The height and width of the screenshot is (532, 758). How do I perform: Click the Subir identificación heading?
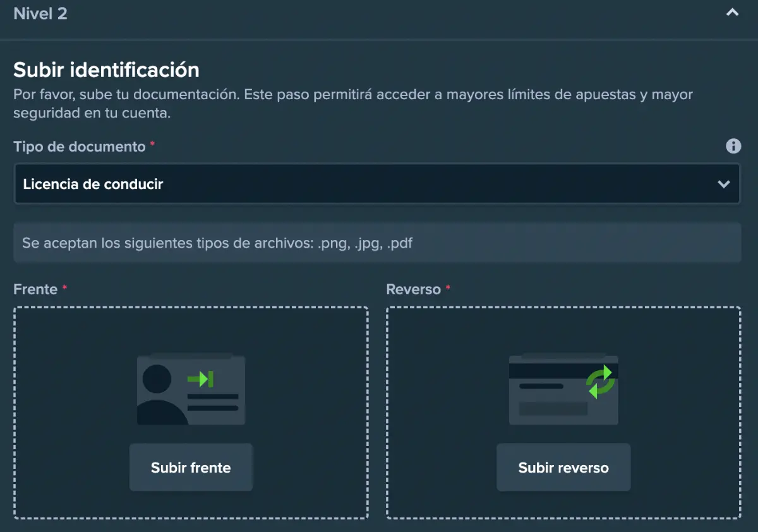pos(106,70)
